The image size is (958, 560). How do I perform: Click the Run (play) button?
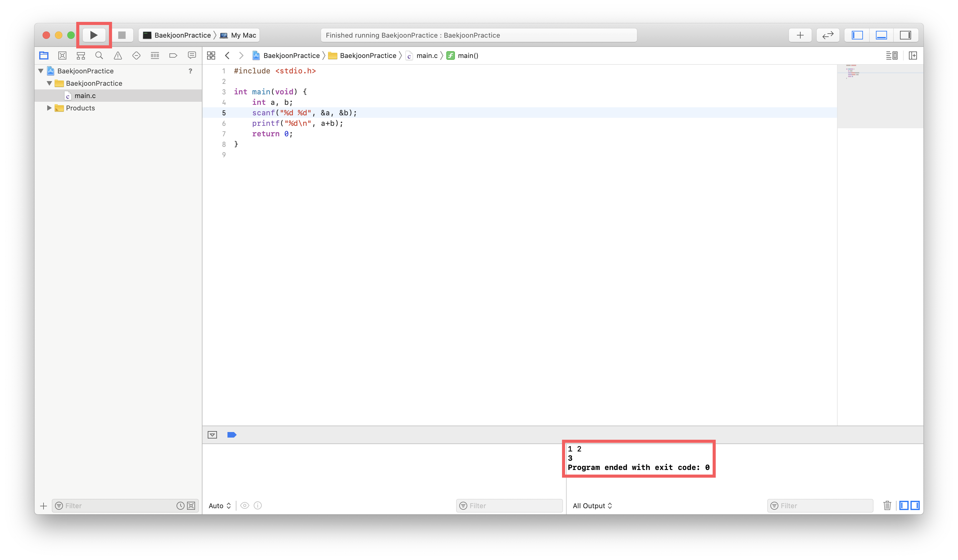point(94,35)
